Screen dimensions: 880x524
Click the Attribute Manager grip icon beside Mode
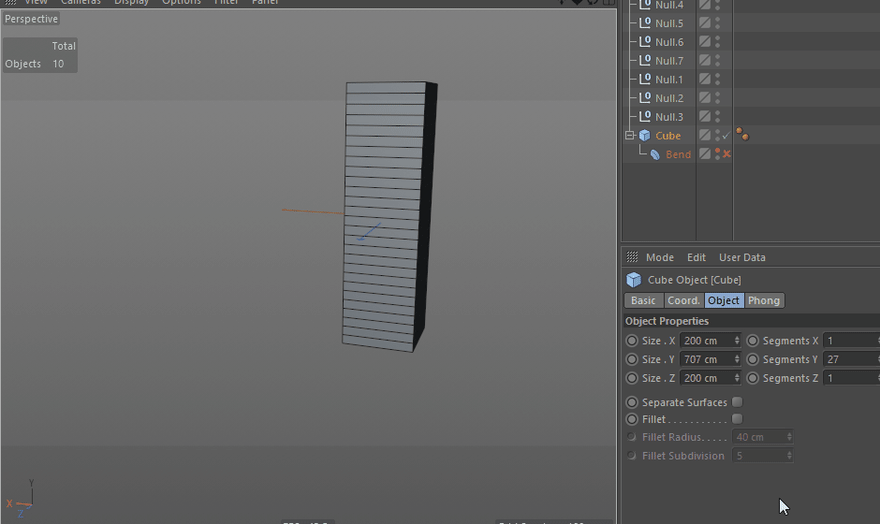(x=632, y=257)
